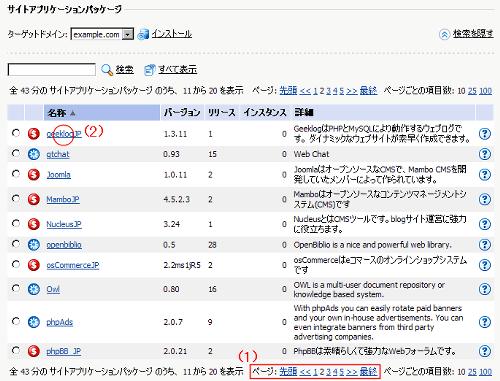The width and height of the screenshot is (500, 381).
Task: Select the NucleusJP radio button
Action: click(16, 223)
